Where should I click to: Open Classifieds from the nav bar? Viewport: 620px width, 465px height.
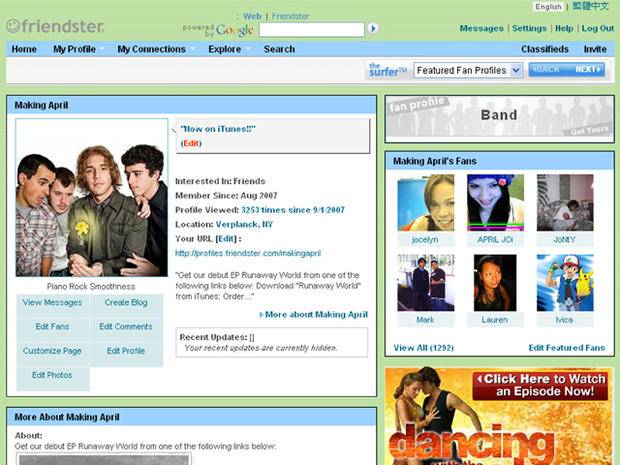[544, 49]
